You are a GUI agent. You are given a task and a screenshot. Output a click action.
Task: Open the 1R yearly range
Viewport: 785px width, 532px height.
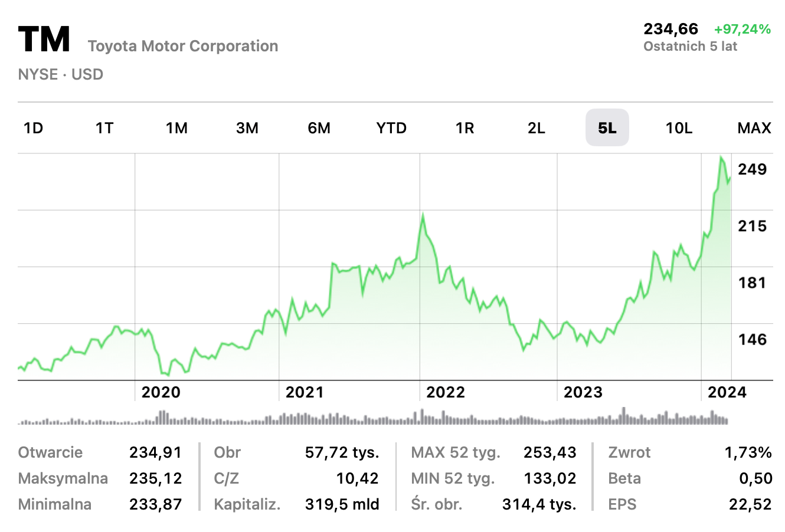point(465,128)
